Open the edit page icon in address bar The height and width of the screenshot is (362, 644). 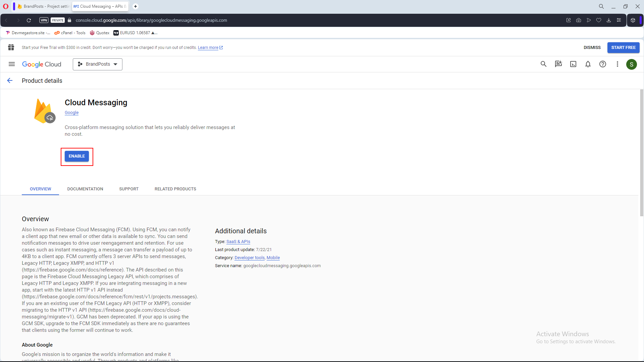coord(569,20)
